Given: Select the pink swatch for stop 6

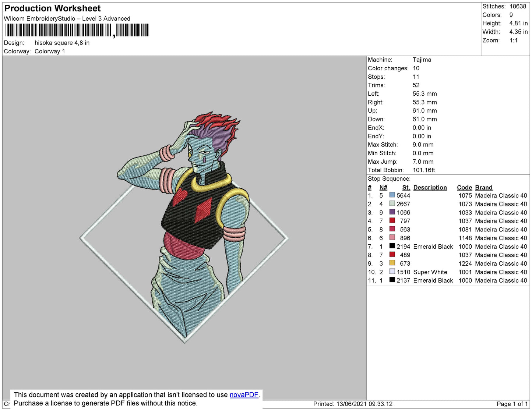Looking at the screenshot, I should [x=392, y=237].
